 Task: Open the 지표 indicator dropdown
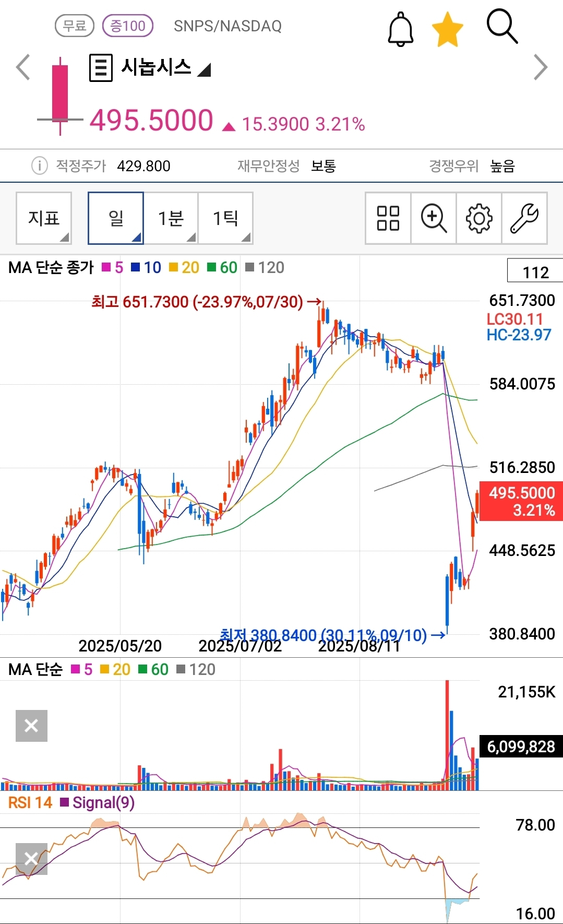coord(44,218)
